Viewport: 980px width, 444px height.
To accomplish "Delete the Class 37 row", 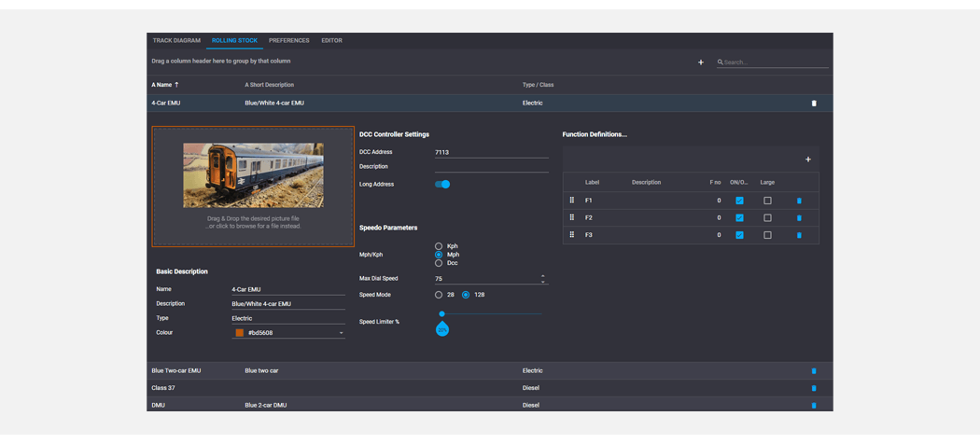I will coord(814,388).
